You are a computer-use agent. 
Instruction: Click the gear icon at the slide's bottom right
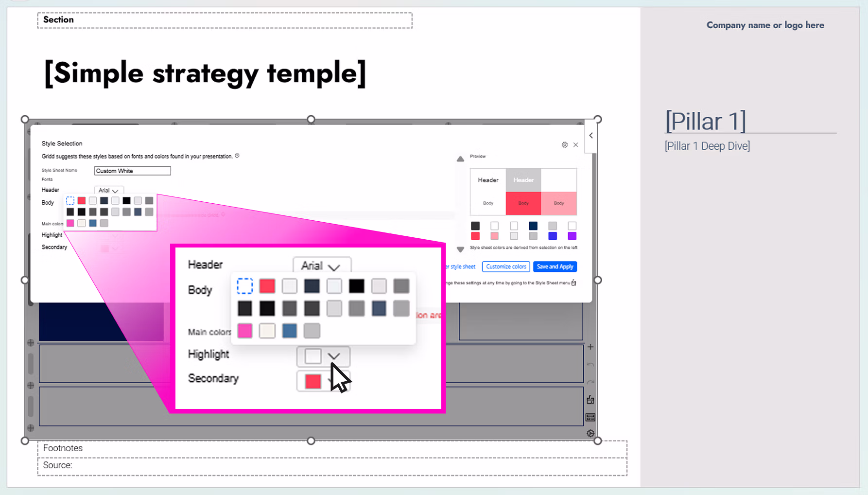[x=590, y=433]
